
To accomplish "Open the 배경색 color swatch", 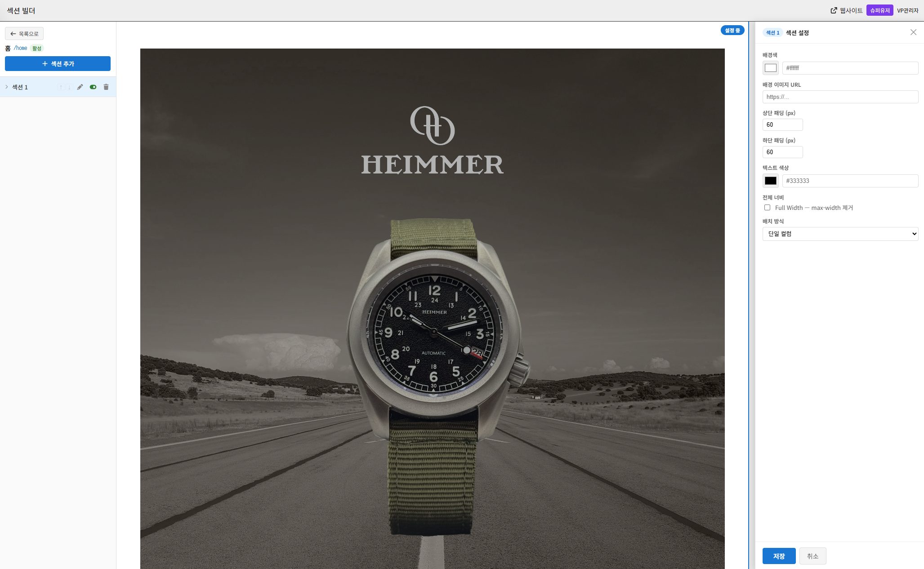I will pos(770,68).
